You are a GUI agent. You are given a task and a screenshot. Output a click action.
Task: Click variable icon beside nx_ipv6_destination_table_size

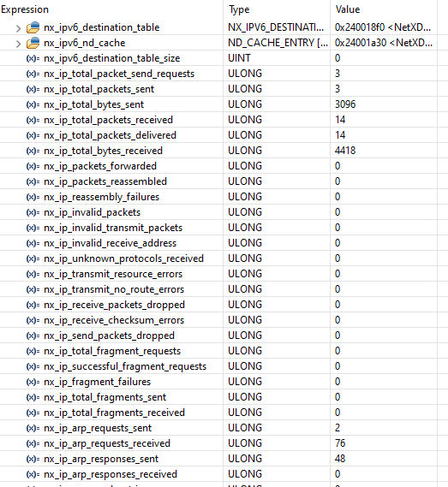(x=33, y=58)
